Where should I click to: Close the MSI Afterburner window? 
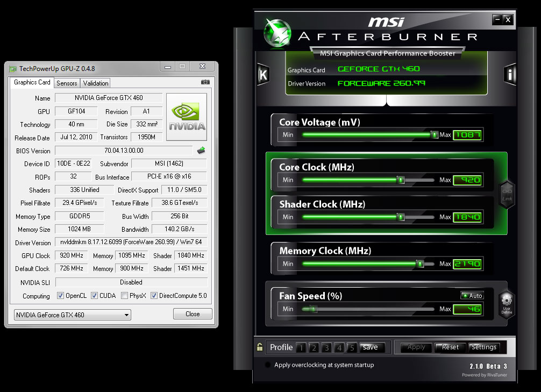(508, 19)
